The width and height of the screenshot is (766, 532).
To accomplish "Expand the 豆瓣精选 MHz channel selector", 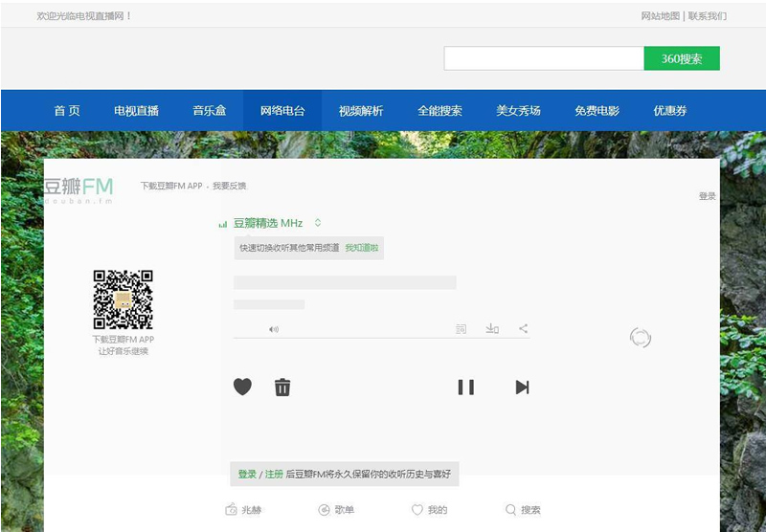I will click(x=318, y=223).
